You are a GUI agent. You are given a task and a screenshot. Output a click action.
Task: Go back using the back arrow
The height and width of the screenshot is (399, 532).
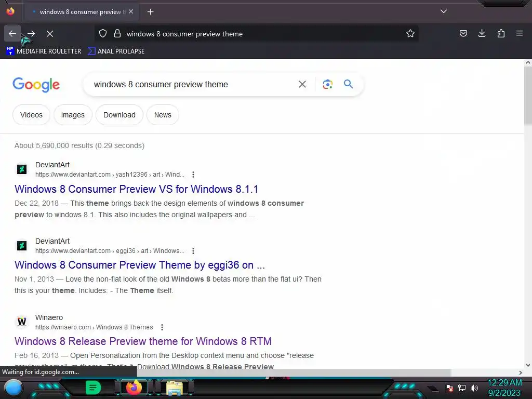tap(12, 34)
